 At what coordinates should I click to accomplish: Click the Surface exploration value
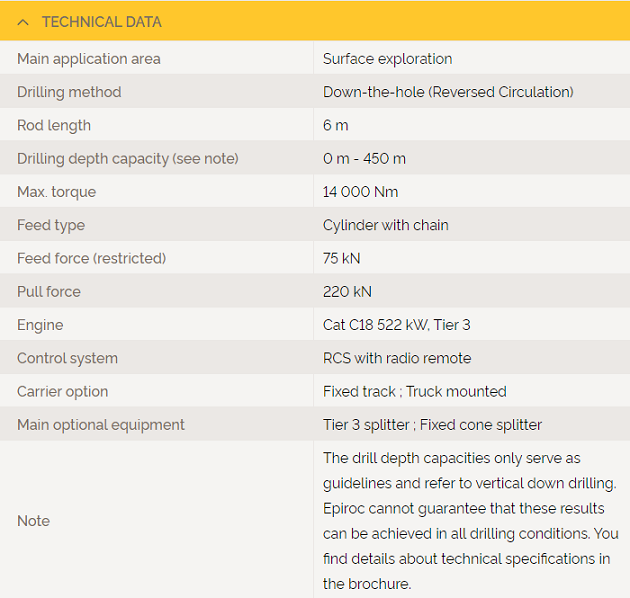tap(387, 59)
